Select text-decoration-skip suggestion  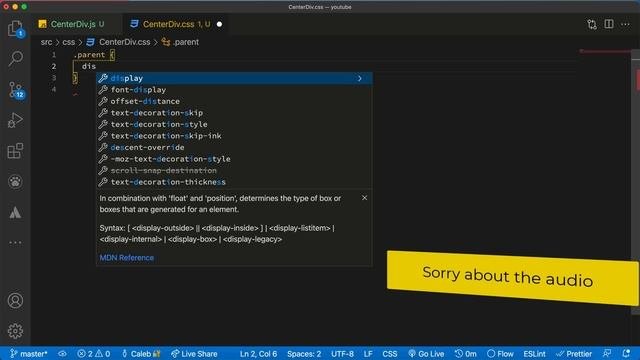234,113
